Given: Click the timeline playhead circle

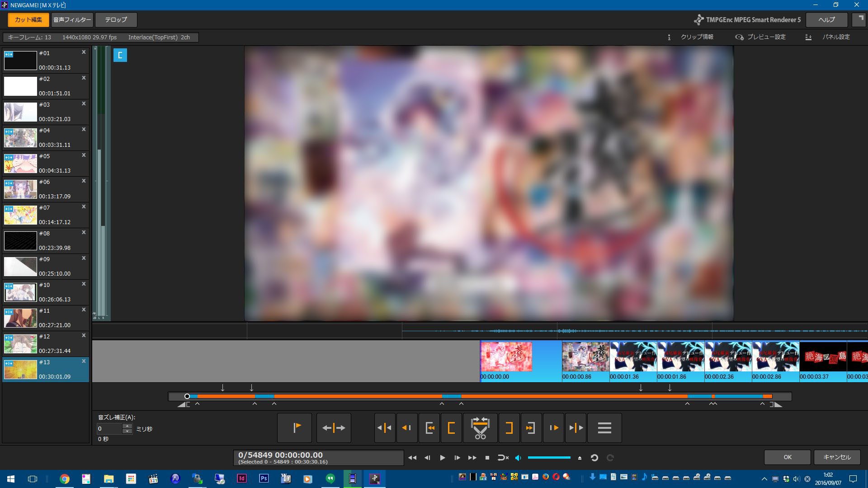Looking at the screenshot, I should pyautogui.click(x=187, y=396).
